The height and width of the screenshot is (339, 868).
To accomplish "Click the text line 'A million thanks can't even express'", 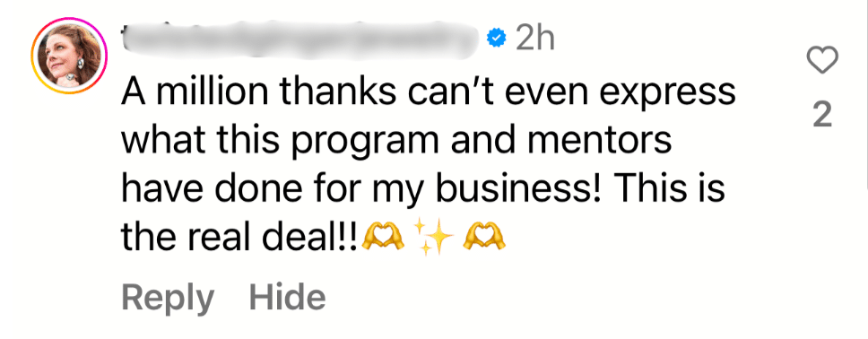I will coord(429,92).
